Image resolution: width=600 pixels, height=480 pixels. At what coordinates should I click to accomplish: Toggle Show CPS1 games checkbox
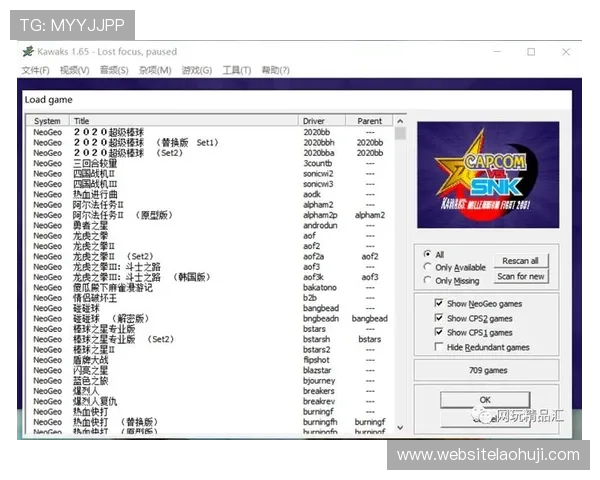click(439, 332)
